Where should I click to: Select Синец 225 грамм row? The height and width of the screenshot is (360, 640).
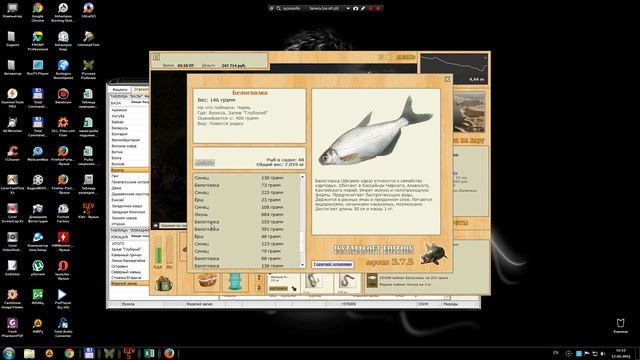coord(247,192)
